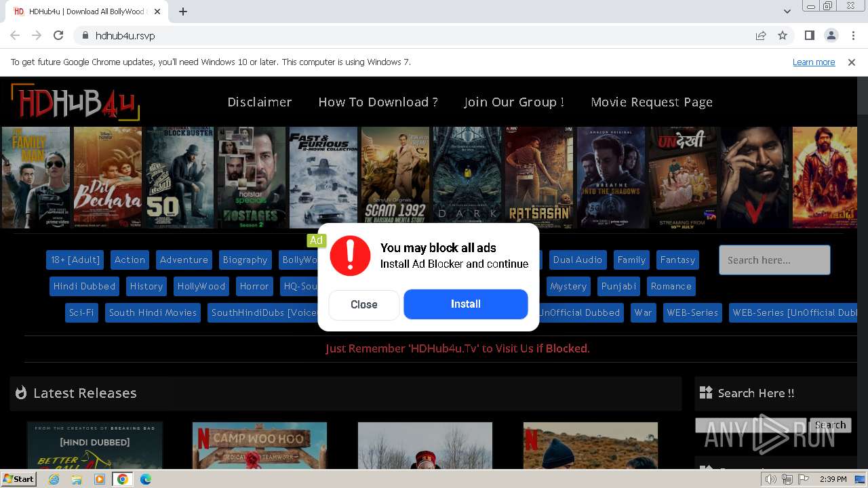Click the green Ad label badge
Screen dimensions: 868x488
(x=316, y=240)
